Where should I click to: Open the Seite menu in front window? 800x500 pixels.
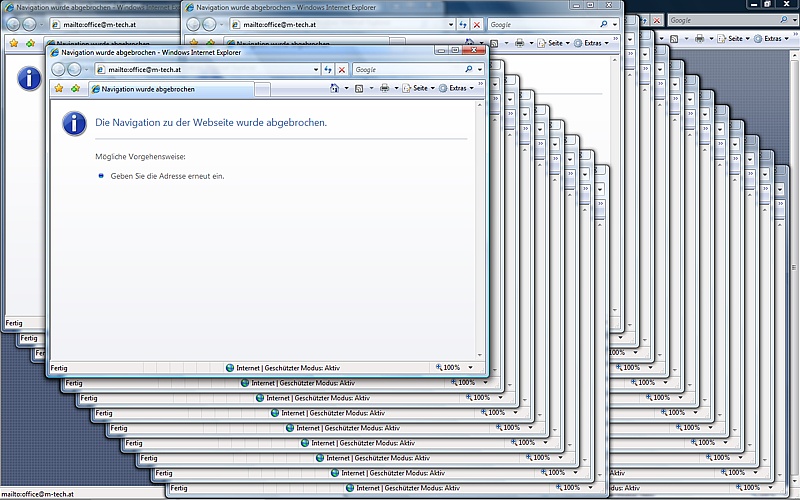418,88
